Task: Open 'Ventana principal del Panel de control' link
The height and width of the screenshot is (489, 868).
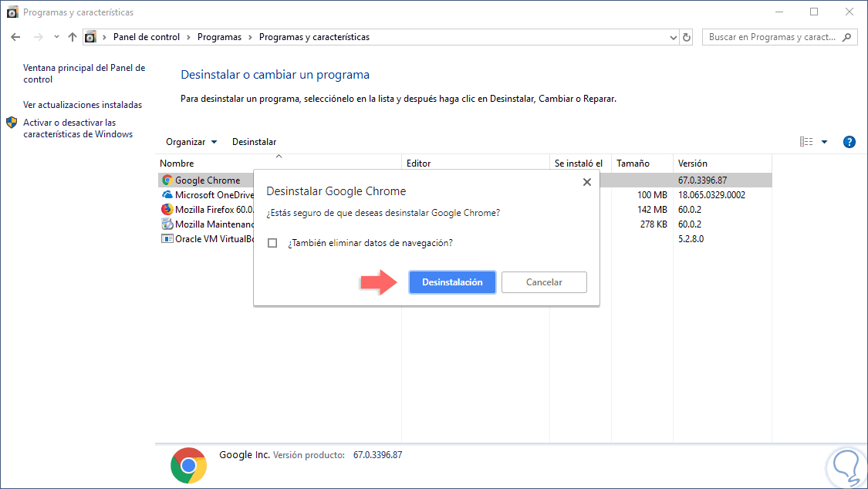Action: point(84,73)
